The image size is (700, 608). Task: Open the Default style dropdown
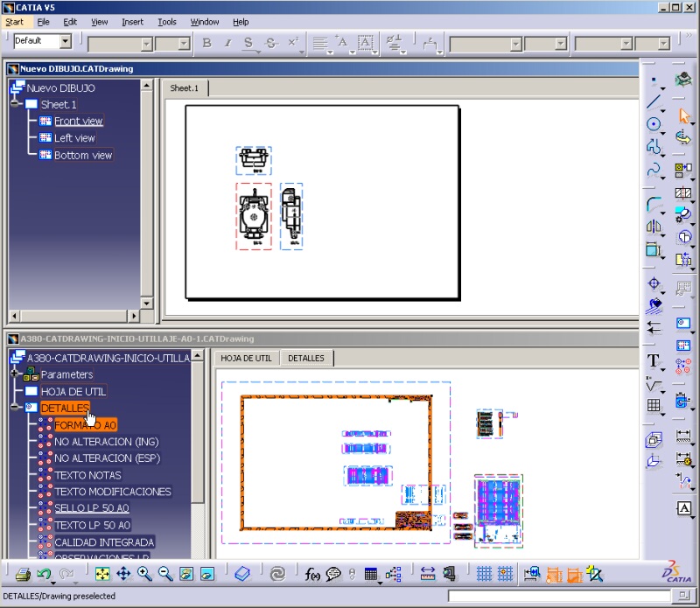pyautogui.click(x=66, y=41)
